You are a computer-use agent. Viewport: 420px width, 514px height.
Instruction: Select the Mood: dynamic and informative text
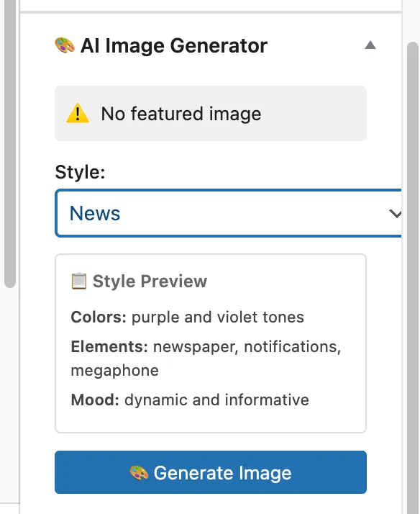tap(190, 400)
